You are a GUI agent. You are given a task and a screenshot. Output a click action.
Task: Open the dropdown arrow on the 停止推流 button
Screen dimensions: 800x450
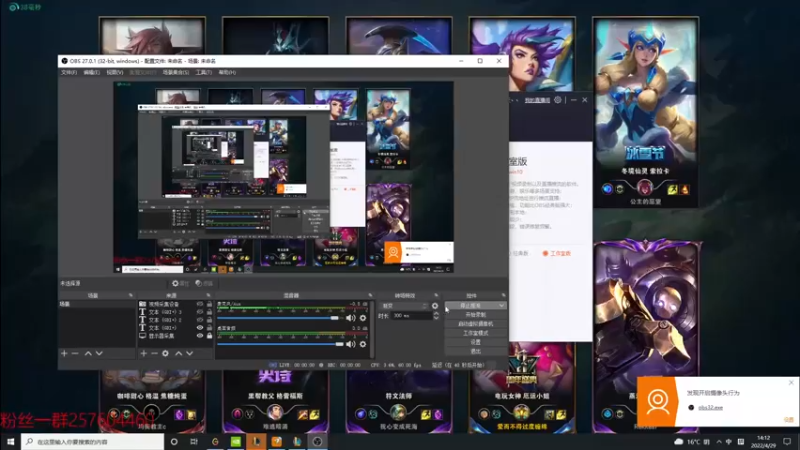(x=502, y=306)
